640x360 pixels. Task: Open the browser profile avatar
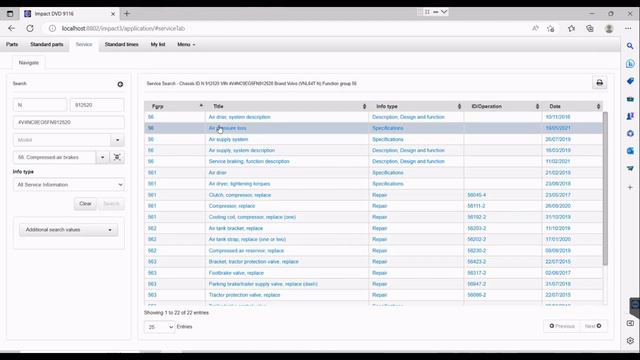[x=609, y=28]
